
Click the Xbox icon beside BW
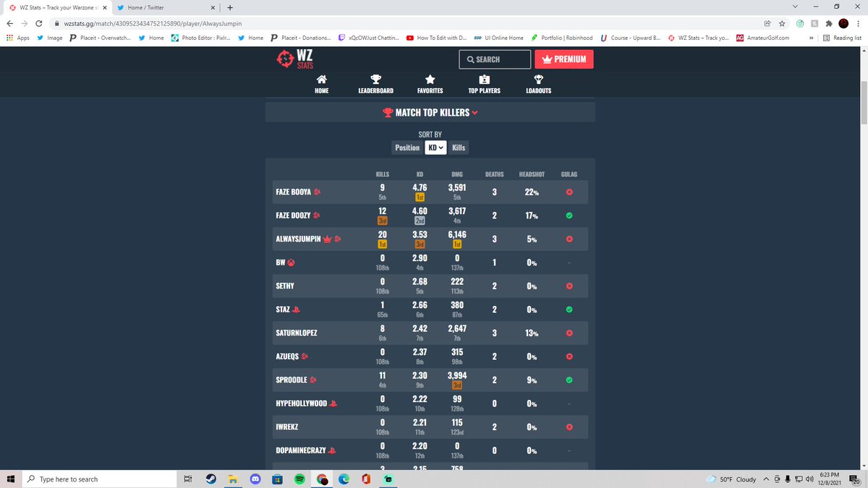pos(292,262)
